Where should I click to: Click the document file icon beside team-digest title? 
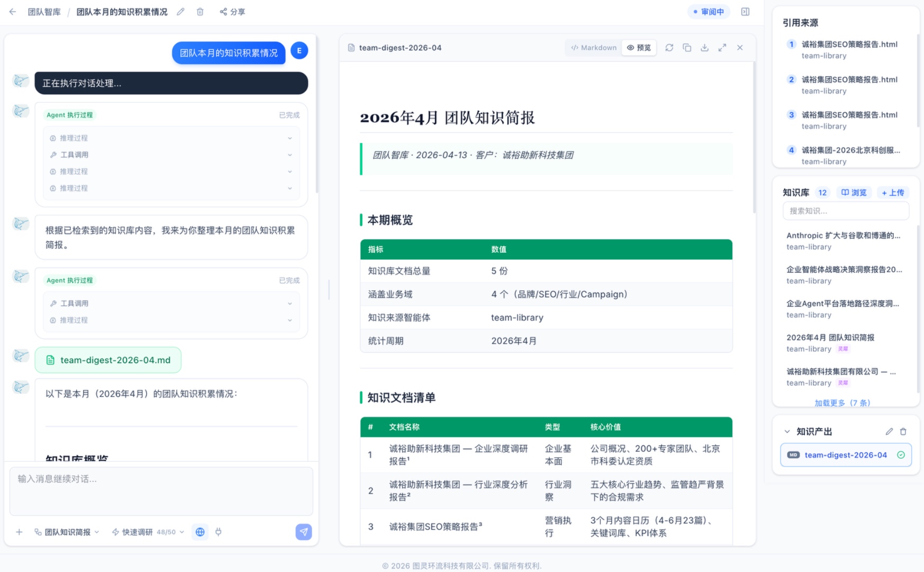[351, 48]
